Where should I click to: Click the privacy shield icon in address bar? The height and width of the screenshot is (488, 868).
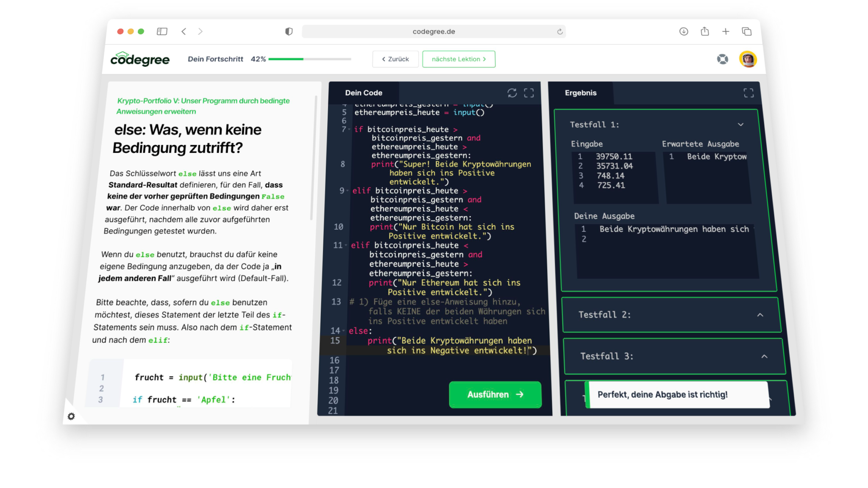point(289,31)
